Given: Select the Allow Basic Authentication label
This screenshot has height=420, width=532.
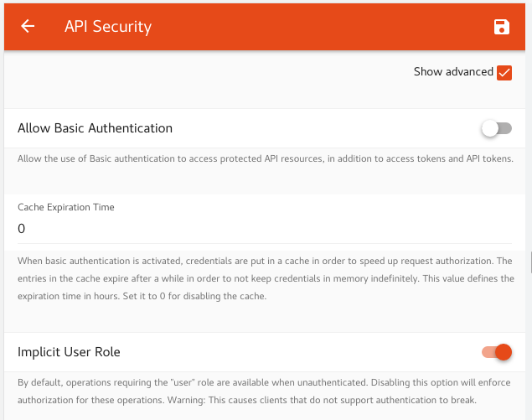Looking at the screenshot, I should 95,128.
